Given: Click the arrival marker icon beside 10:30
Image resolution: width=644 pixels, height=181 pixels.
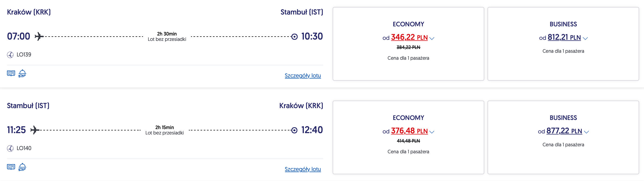Looking at the screenshot, I should pyautogui.click(x=294, y=37).
